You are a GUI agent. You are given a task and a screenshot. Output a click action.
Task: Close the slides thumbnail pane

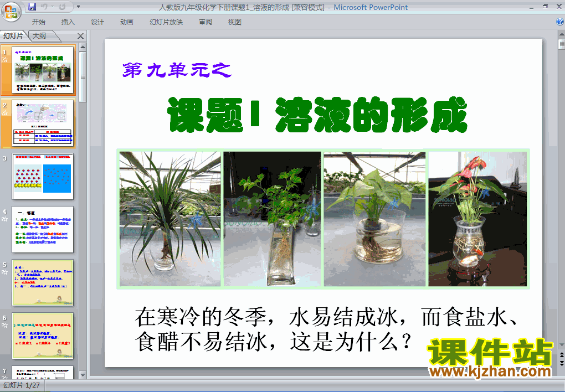tap(80, 36)
